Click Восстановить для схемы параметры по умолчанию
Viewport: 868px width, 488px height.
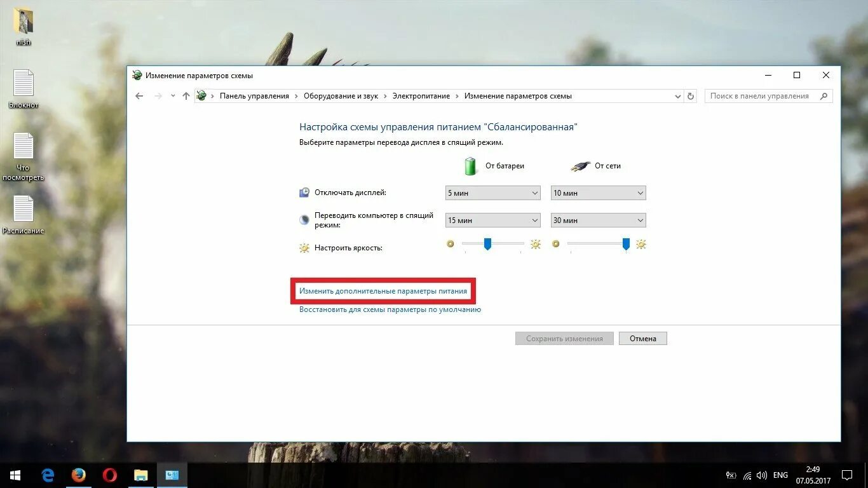point(390,309)
